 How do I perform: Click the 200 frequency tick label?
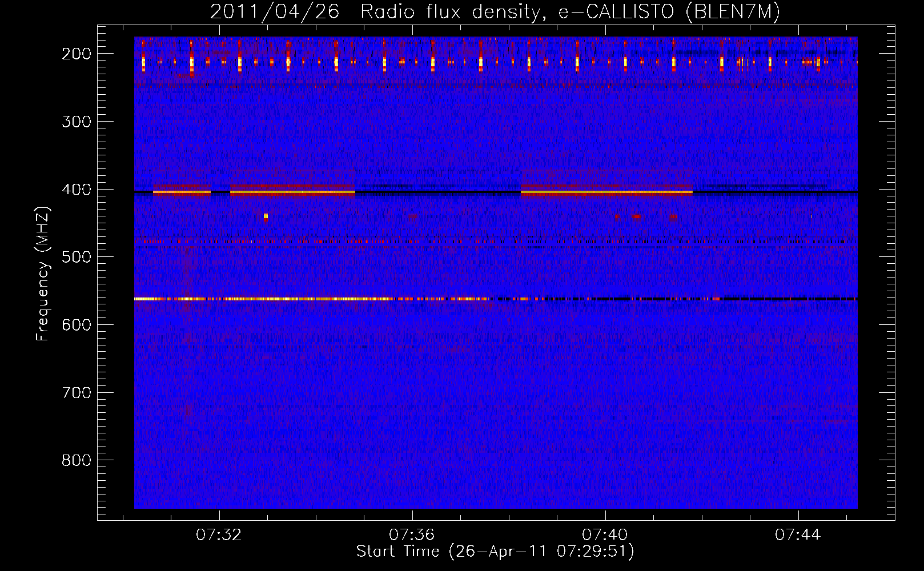point(77,54)
